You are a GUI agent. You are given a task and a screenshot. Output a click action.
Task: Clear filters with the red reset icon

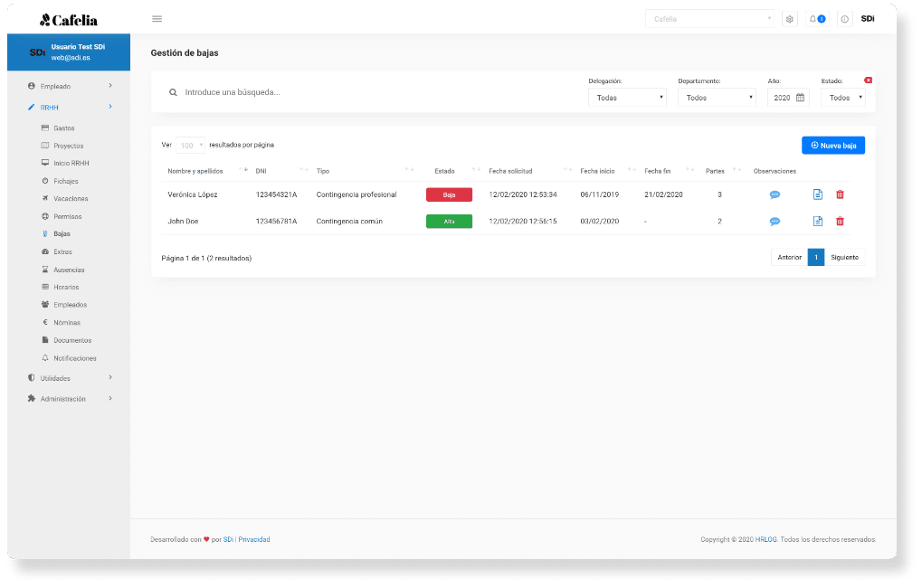click(868, 81)
